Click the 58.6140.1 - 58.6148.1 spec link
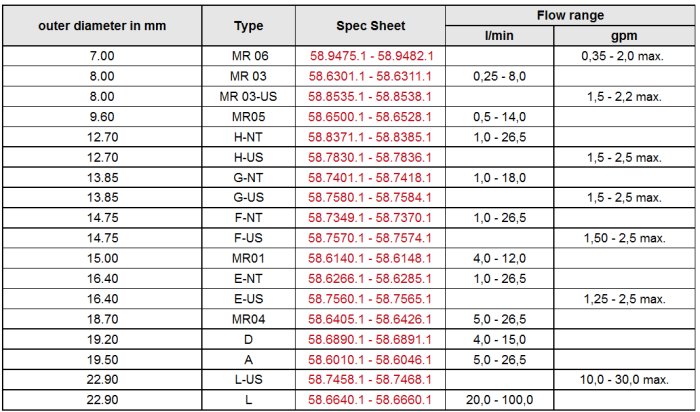This screenshot has width=700, height=412. pos(370,259)
